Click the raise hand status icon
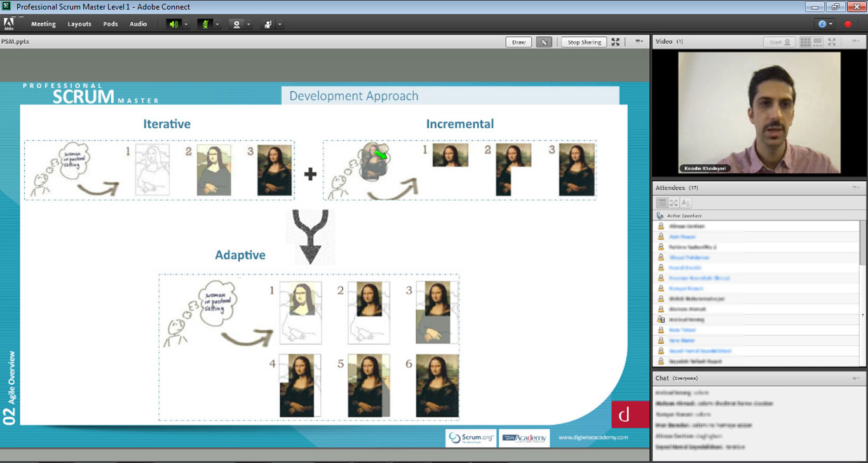868x463 pixels. (x=268, y=24)
